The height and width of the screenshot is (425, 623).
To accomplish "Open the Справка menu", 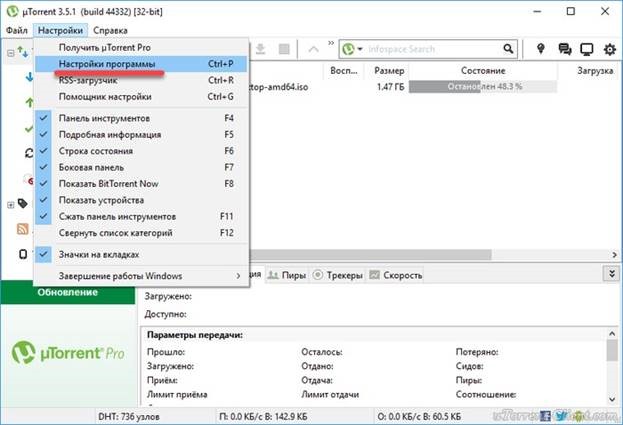I will tap(110, 30).
